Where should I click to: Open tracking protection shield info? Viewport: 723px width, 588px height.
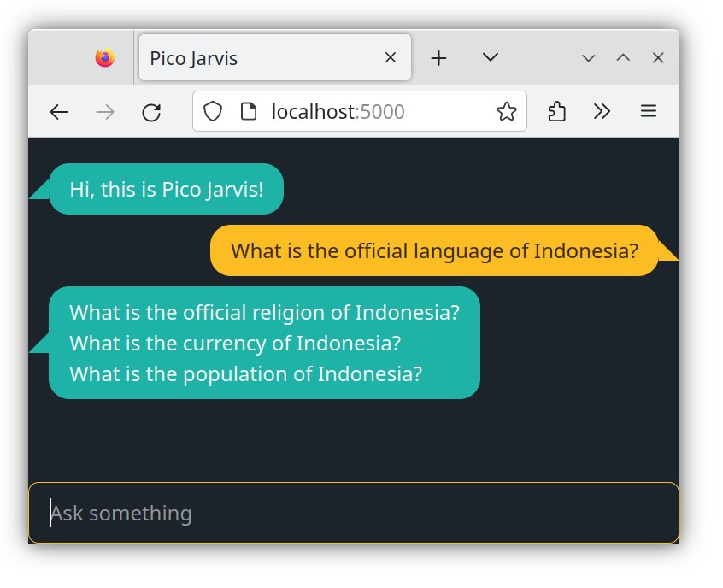pos(213,112)
